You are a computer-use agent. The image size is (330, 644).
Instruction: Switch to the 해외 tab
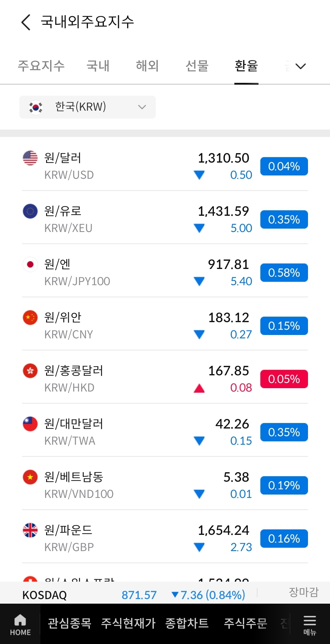click(147, 66)
